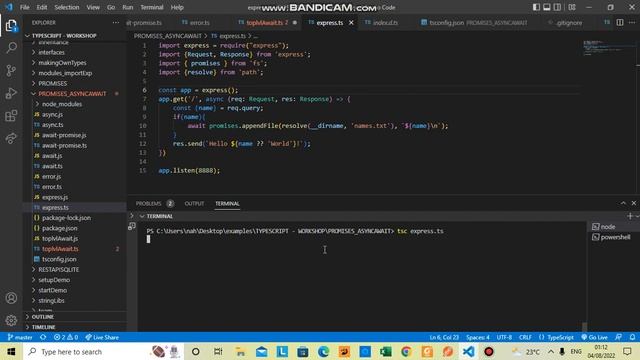Open Run and Debug view icon
The image size is (640, 360).
pos(11,93)
